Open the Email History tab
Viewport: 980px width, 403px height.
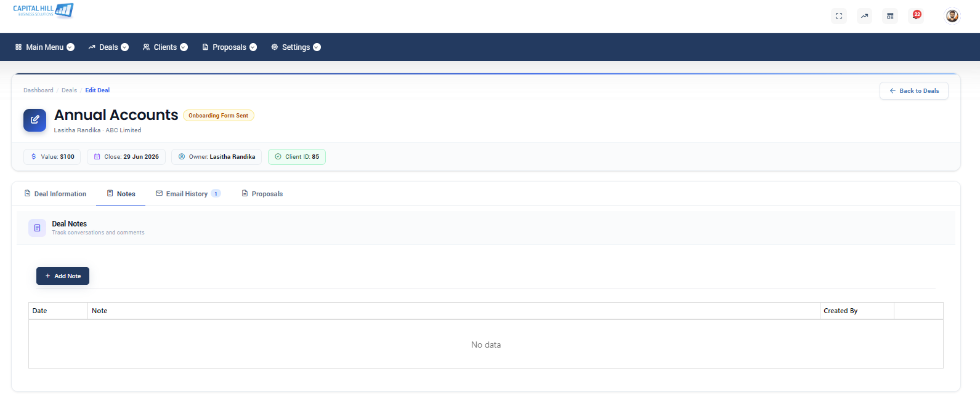coord(188,194)
